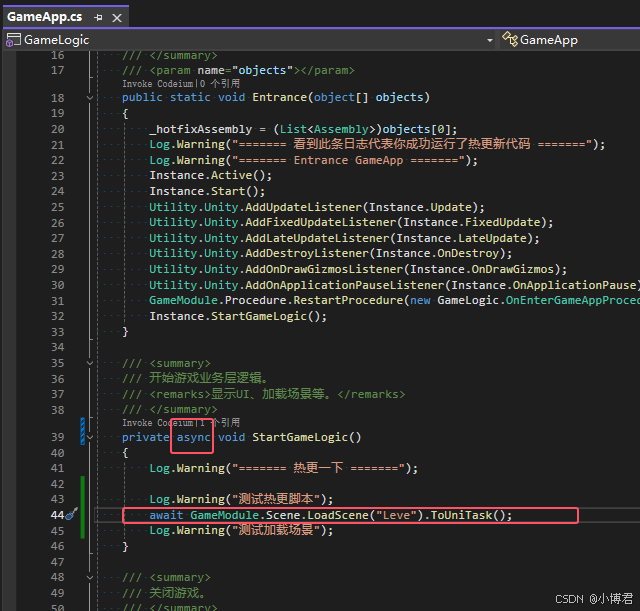This screenshot has height=611, width=640.
Task: Click the screwdriver quick action icon at line 44
Action: click(72, 514)
